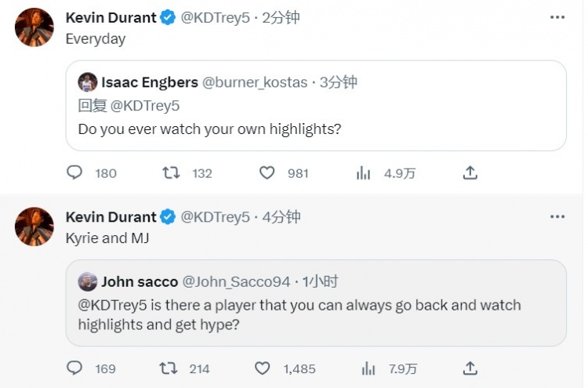Open Kevin Durant's avatar on second tweet
The height and width of the screenshot is (388, 588).
click(x=34, y=227)
